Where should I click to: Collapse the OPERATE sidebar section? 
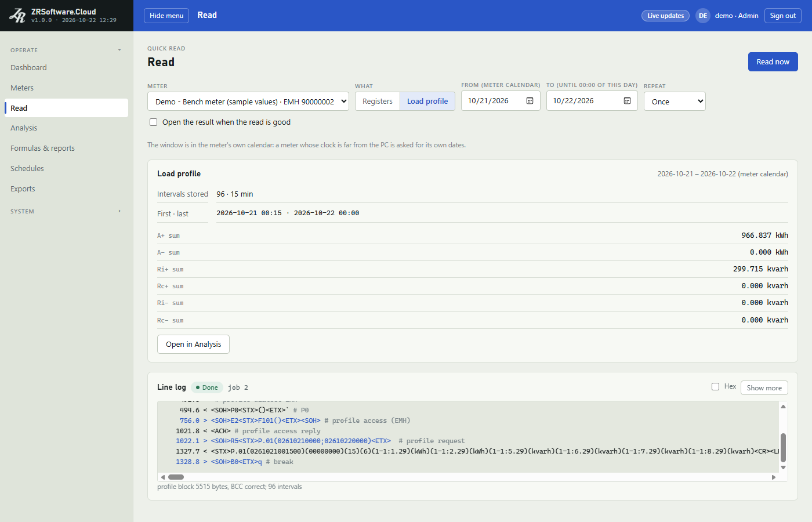[x=66, y=50]
